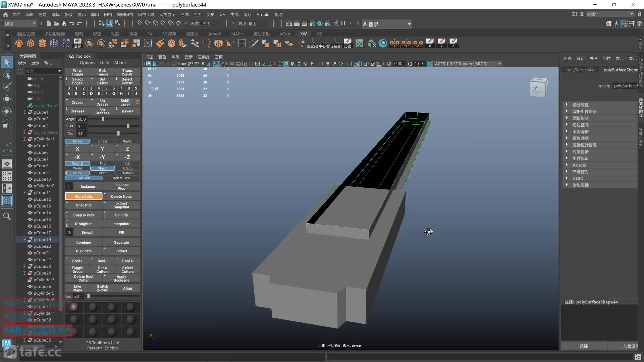Click the purple wireframe lattice shelf icon

tap(54, 43)
